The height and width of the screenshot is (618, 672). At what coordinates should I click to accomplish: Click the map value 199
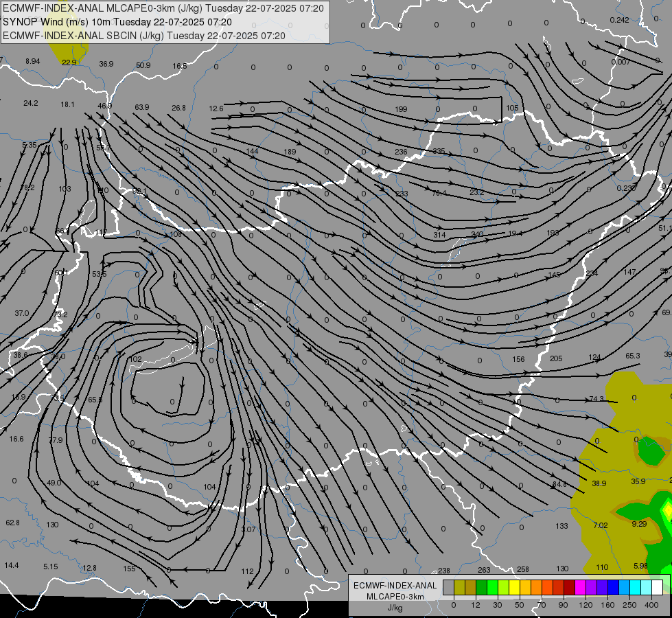[x=401, y=109]
